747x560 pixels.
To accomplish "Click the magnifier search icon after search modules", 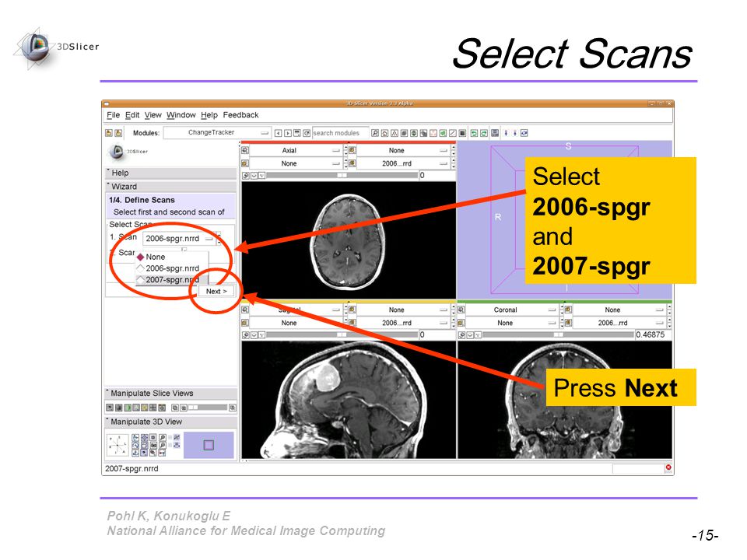I will click(x=375, y=133).
